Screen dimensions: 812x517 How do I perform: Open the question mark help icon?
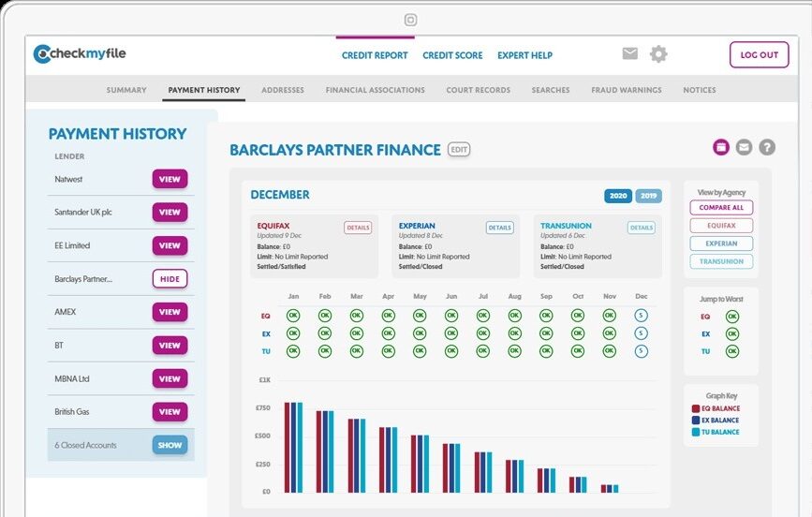pyautogui.click(x=767, y=147)
